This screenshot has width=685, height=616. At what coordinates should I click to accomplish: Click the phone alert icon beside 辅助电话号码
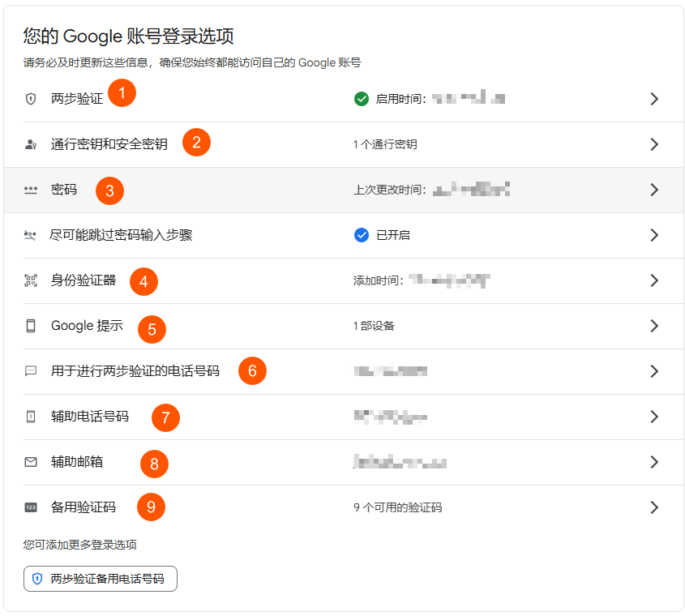[x=31, y=417]
